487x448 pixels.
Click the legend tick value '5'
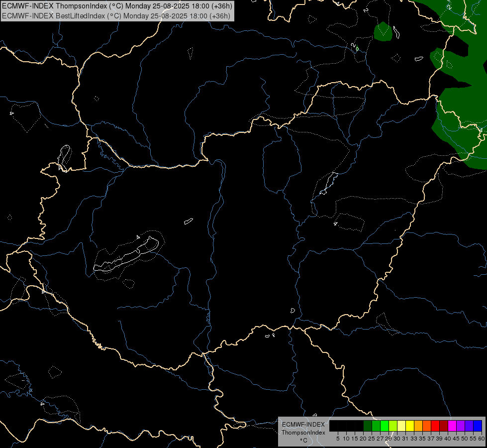click(x=338, y=439)
